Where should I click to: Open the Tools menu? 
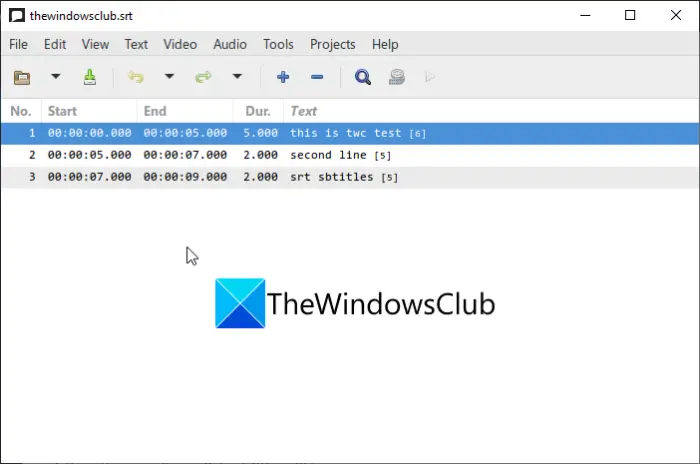278,44
